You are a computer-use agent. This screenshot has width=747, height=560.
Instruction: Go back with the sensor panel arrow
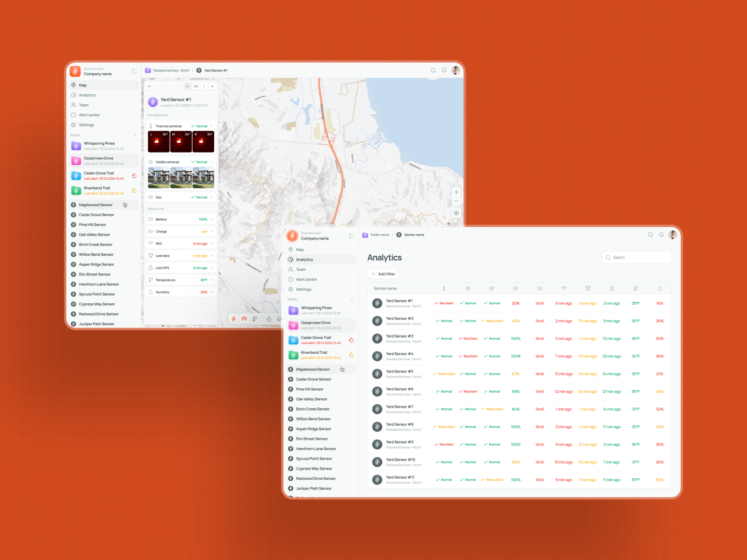[150, 86]
